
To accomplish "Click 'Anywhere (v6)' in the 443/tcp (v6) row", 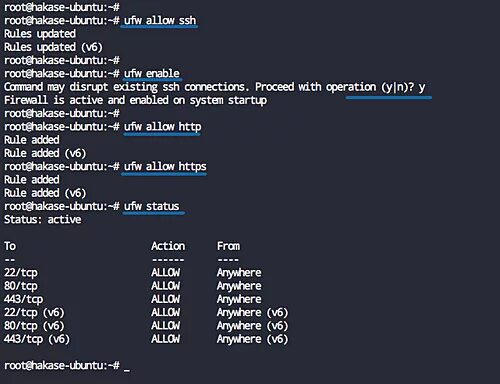I will point(252,339).
